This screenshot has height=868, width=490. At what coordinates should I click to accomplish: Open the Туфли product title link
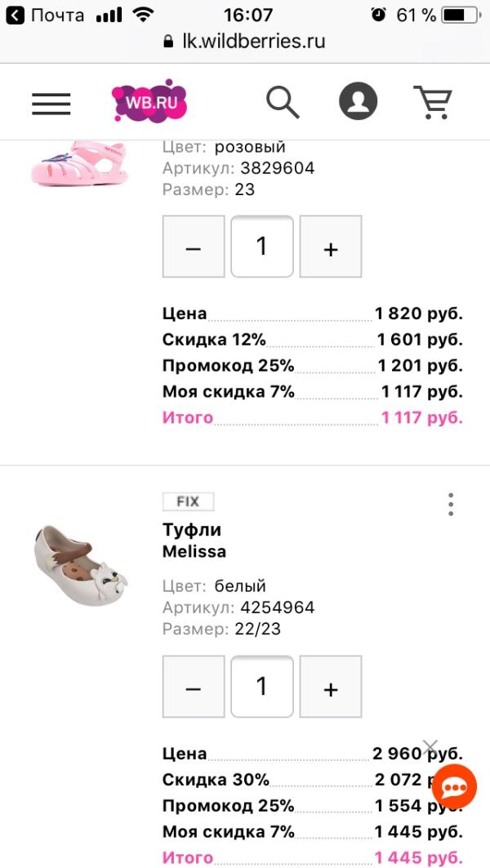pos(192,530)
